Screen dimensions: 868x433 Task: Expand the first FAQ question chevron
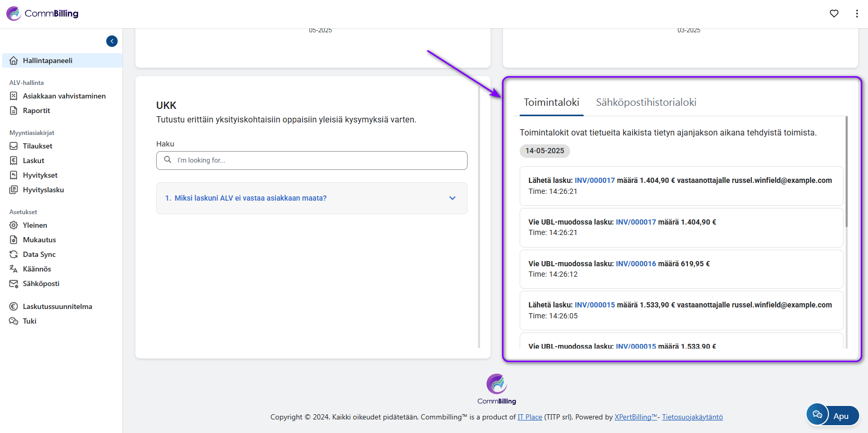(x=452, y=198)
